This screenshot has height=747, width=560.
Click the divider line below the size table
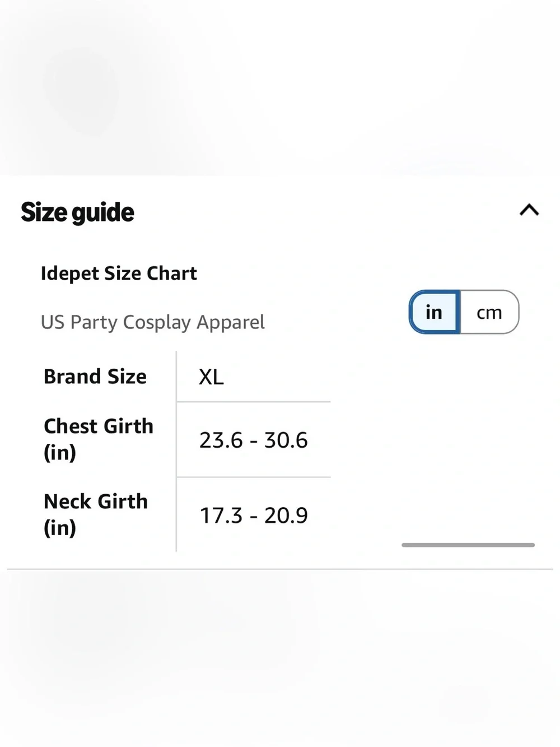click(280, 569)
